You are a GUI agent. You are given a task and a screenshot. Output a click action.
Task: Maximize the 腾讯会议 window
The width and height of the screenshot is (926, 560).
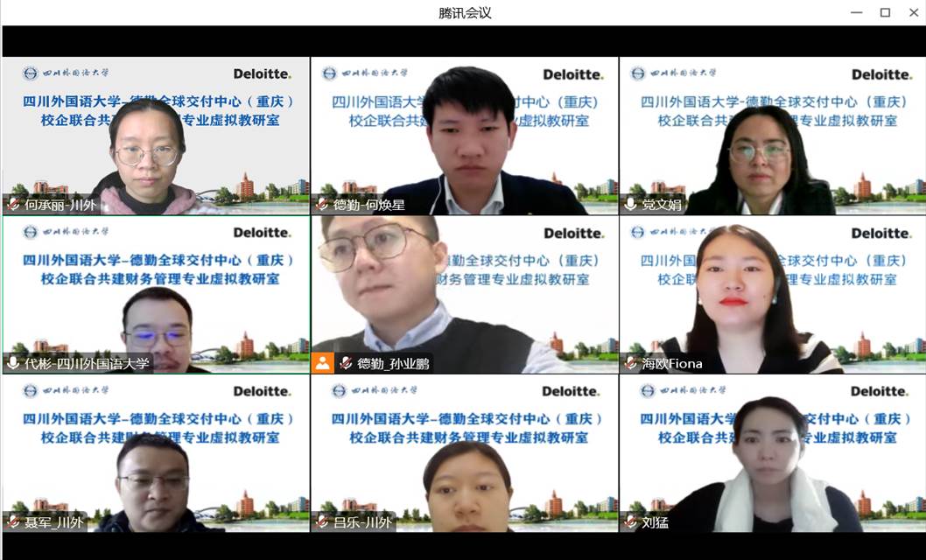point(885,12)
